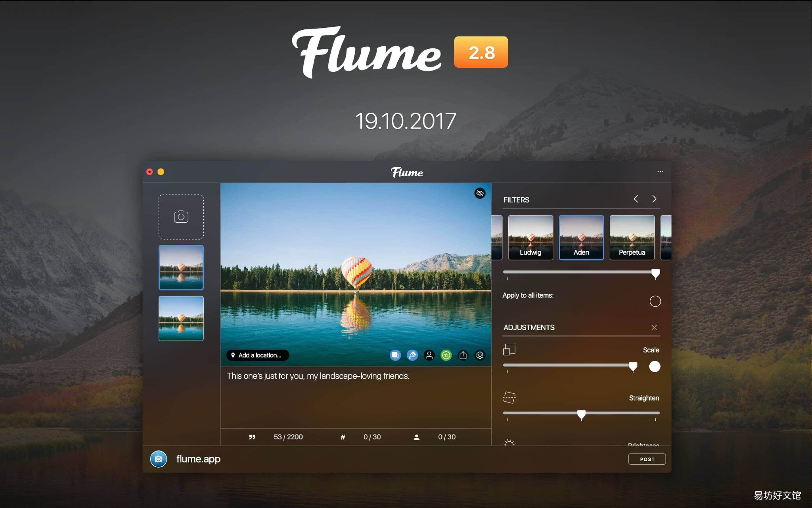This screenshot has width=812, height=508.
Task: Click the white circle beside Scale slider
Action: pos(655,366)
